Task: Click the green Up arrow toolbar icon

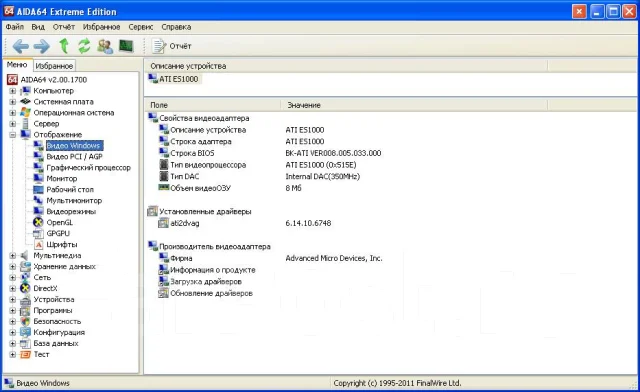Action: (x=64, y=46)
